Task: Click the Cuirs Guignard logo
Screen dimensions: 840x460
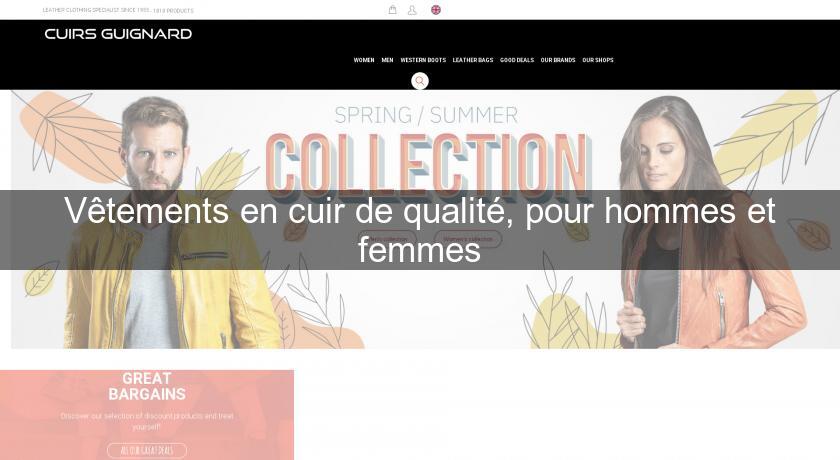Action: coord(118,34)
